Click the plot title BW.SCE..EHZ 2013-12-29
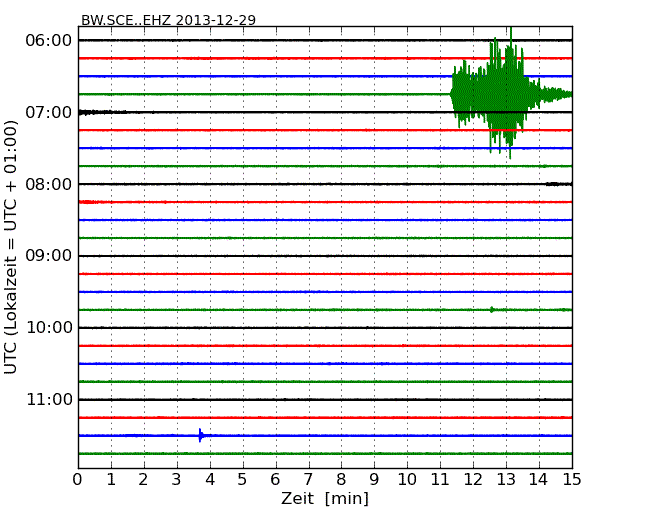 coord(168,20)
